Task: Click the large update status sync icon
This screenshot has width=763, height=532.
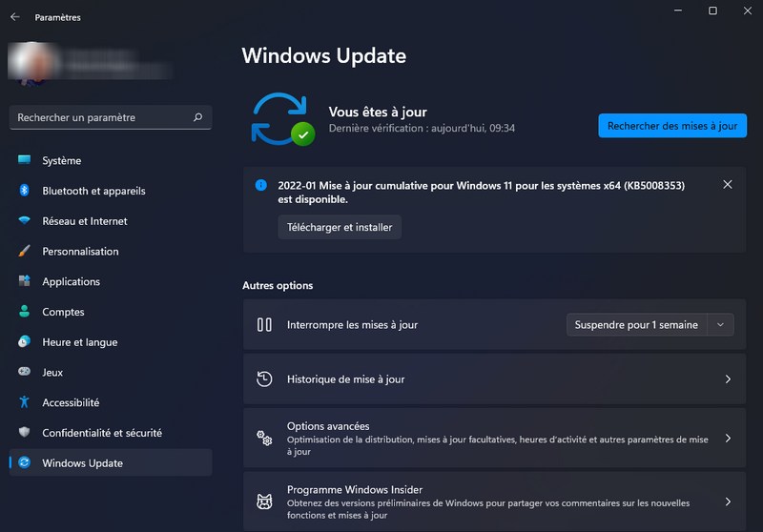Action: (x=282, y=119)
